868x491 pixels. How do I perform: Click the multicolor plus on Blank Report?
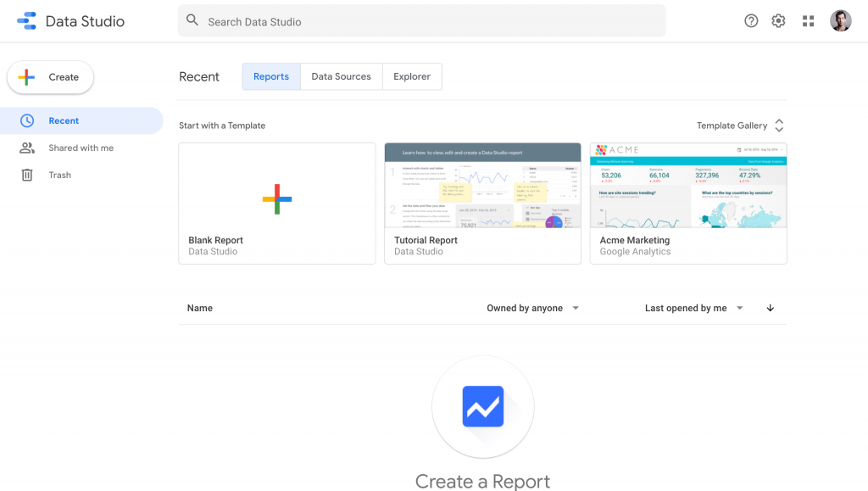click(277, 199)
